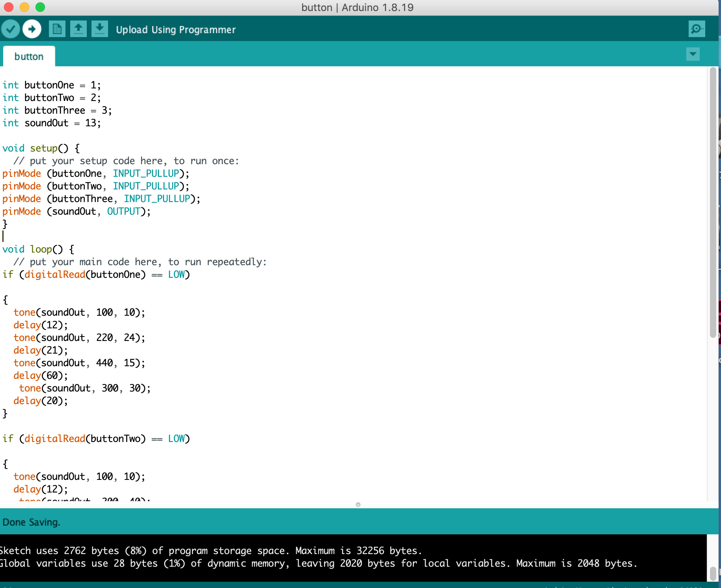Click 'tone(soundOut, 220, 24);' line

pos(79,338)
